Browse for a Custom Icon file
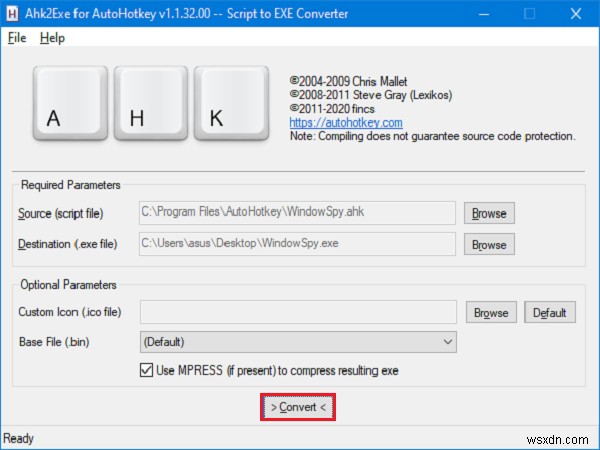Screen dimensions: 600x450 (x=491, y=312)
